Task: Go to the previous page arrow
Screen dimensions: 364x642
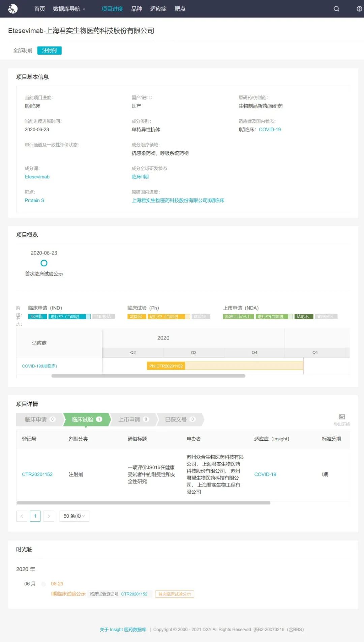Action: [22, 516]
